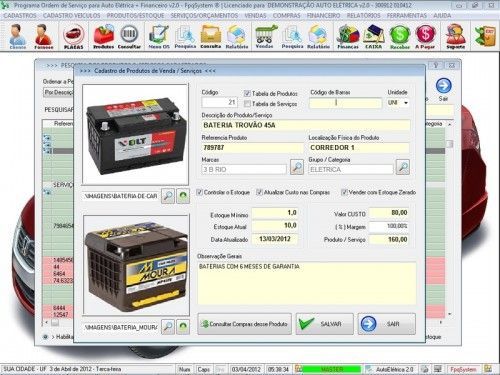
Task: Browse Moura battery image magnifier icon
Action: (168, 327)
